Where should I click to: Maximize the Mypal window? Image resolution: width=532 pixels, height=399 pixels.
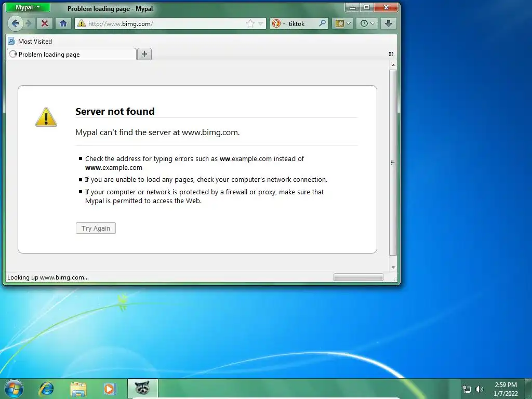367,7
